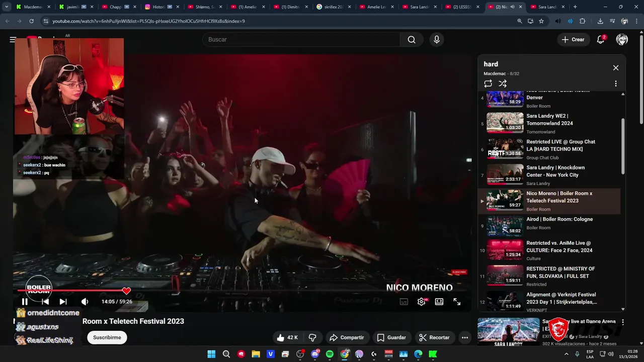Open RESTRICTED @ MINISTRY OF FUN set

[549, 277]
